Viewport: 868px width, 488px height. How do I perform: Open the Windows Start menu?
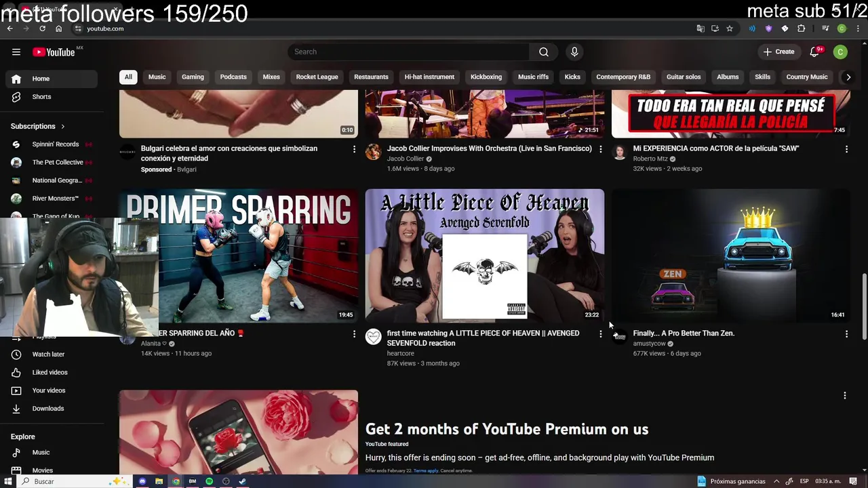click(x=9, y=481)
